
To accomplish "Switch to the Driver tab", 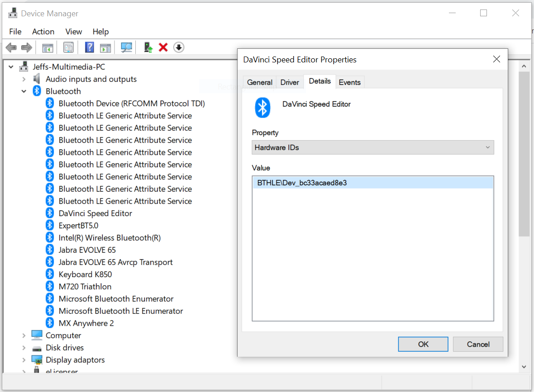I will [290, 82].
